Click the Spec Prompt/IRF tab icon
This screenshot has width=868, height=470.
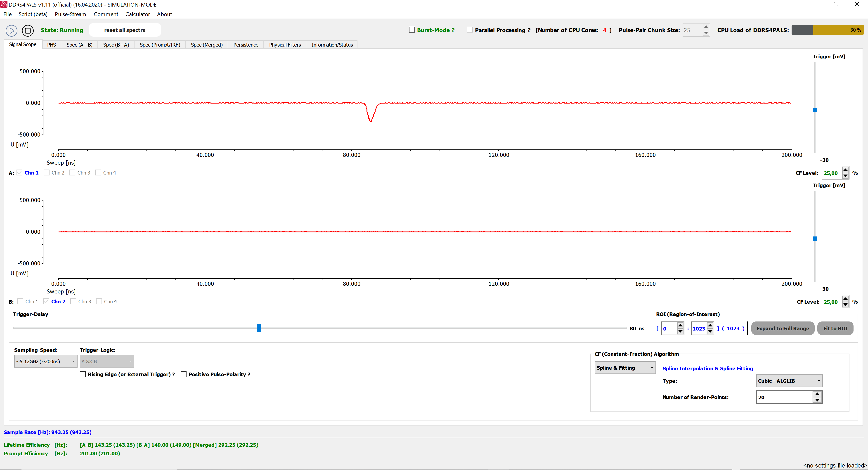point(159,45)
